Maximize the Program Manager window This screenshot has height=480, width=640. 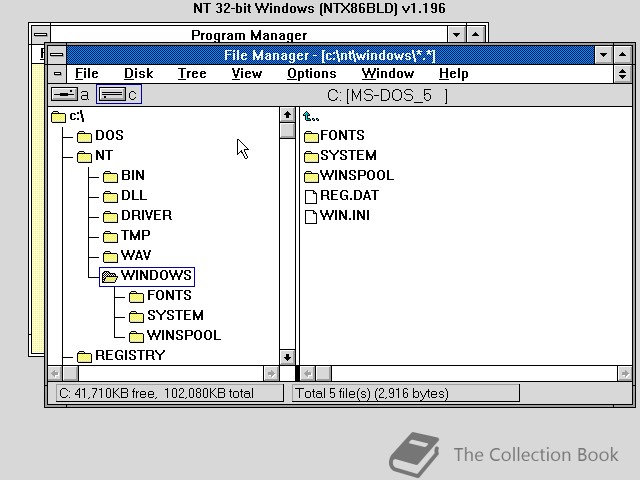point(476,34)
